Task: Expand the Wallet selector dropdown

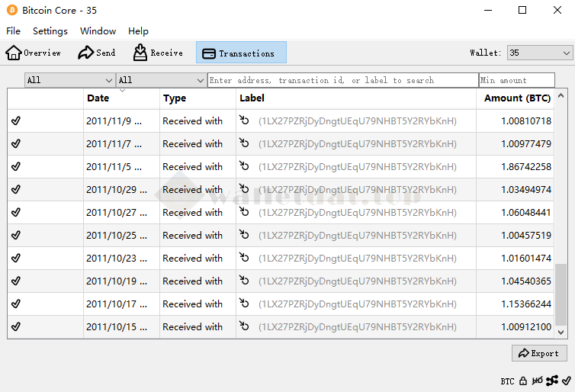Action: tap(539, 53)
